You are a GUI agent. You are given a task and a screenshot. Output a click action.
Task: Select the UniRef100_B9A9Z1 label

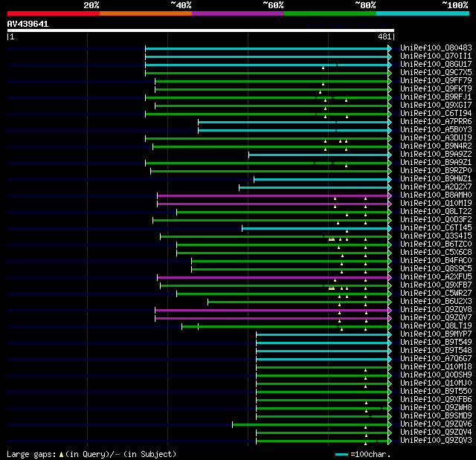[x=436, y=162]
